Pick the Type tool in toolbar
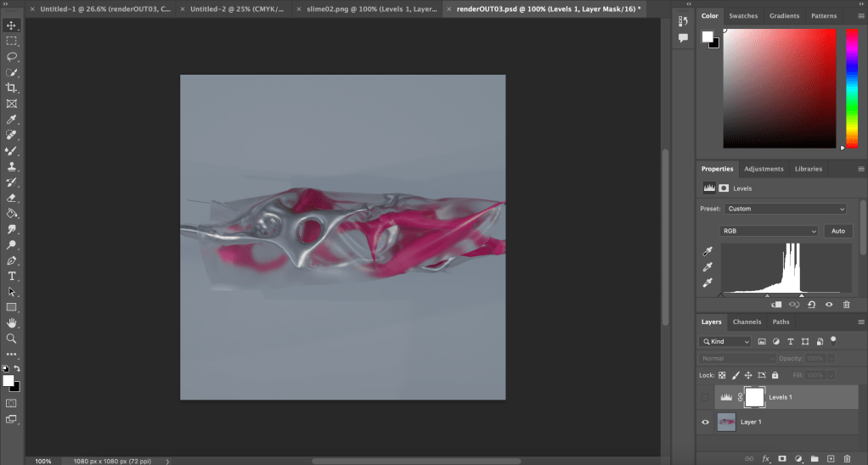868x465 pixels. point(12,276)
